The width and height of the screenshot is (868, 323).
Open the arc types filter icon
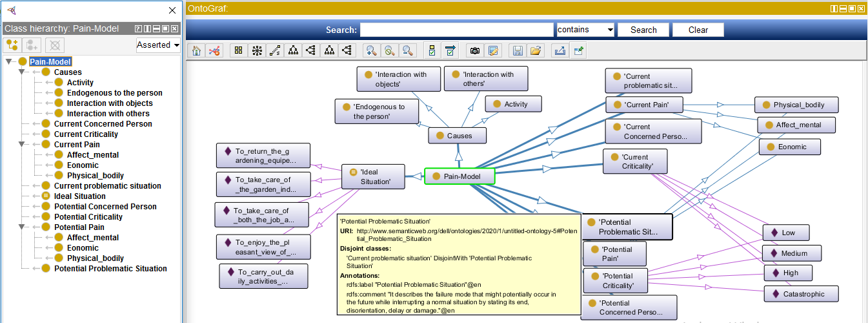click(450, 50)
